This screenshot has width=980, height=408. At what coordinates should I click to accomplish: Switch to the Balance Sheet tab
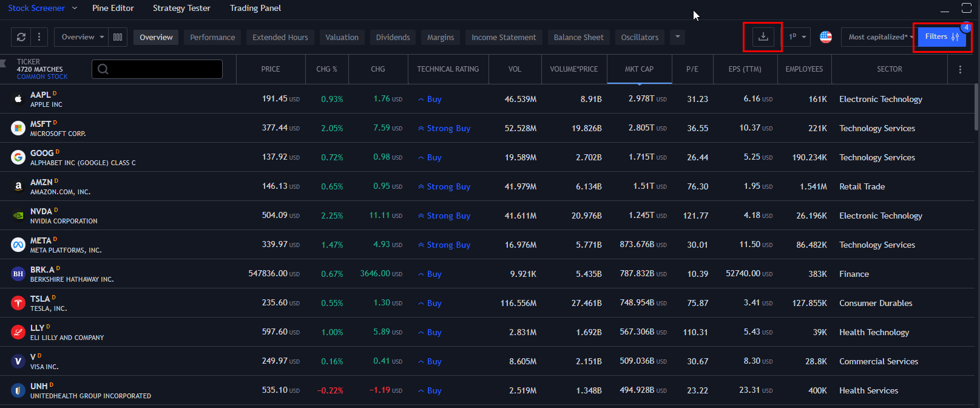click(579, 37)
